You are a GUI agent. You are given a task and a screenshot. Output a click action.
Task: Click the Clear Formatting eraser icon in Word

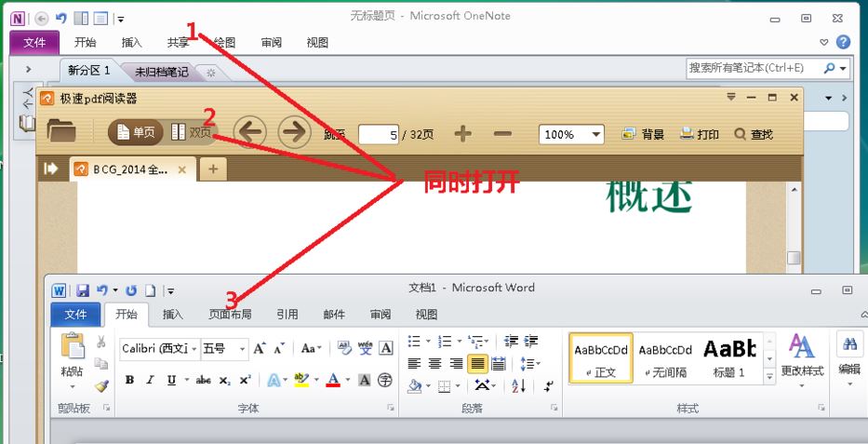[x=344, y=348]
